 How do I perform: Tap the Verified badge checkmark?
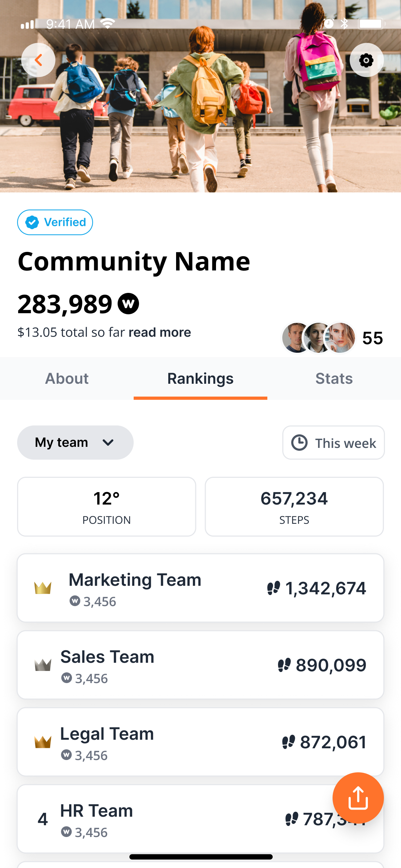pos(32,222)
